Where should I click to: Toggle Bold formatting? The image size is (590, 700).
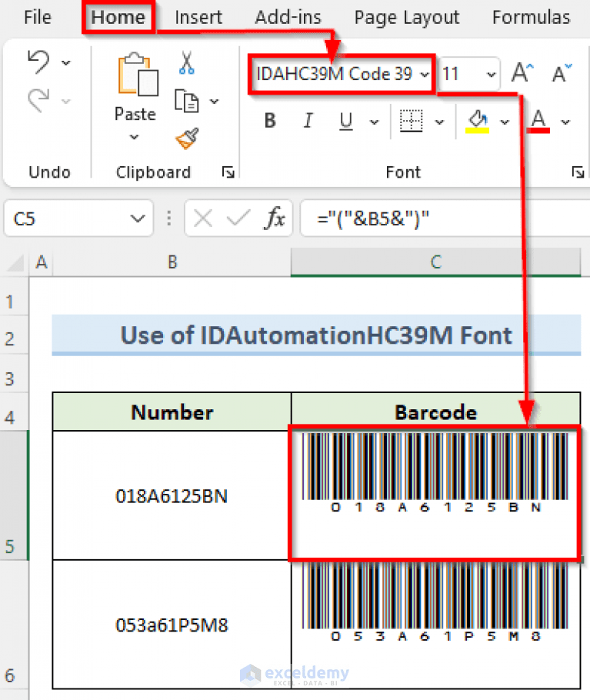tap(270, 121)
